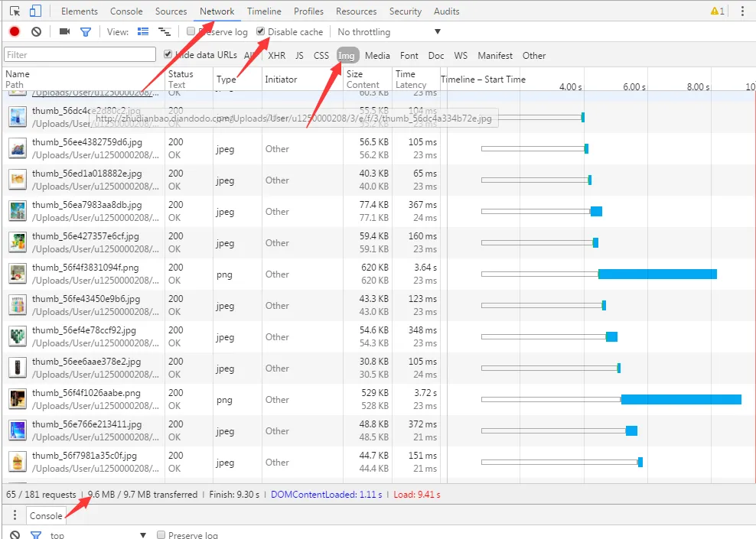The width and height of the screenshot is (756, 539).
Task: Open the top context dropdown in console
Action: [98, 535]
